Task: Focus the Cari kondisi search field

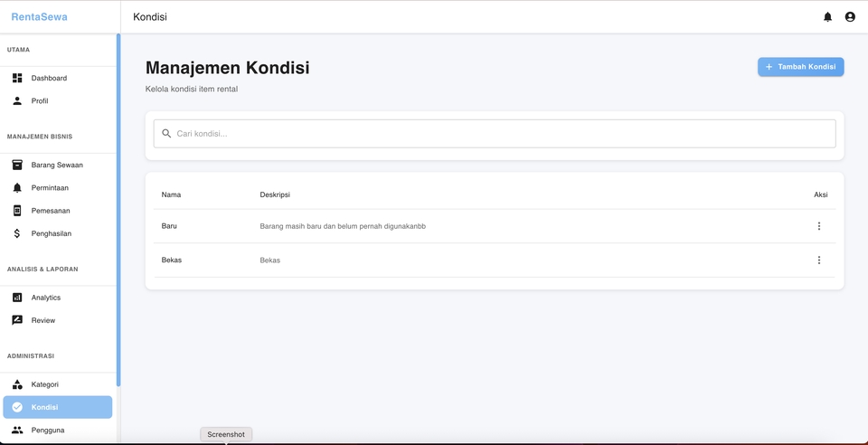Action: 502,134
